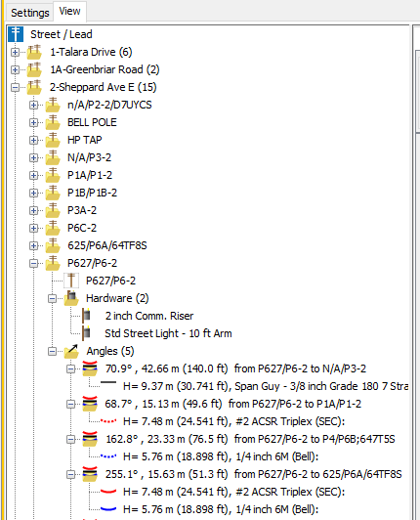
Task: Click the Hardware folder icon
Action: pyautogui.click(x=71, y=298)
